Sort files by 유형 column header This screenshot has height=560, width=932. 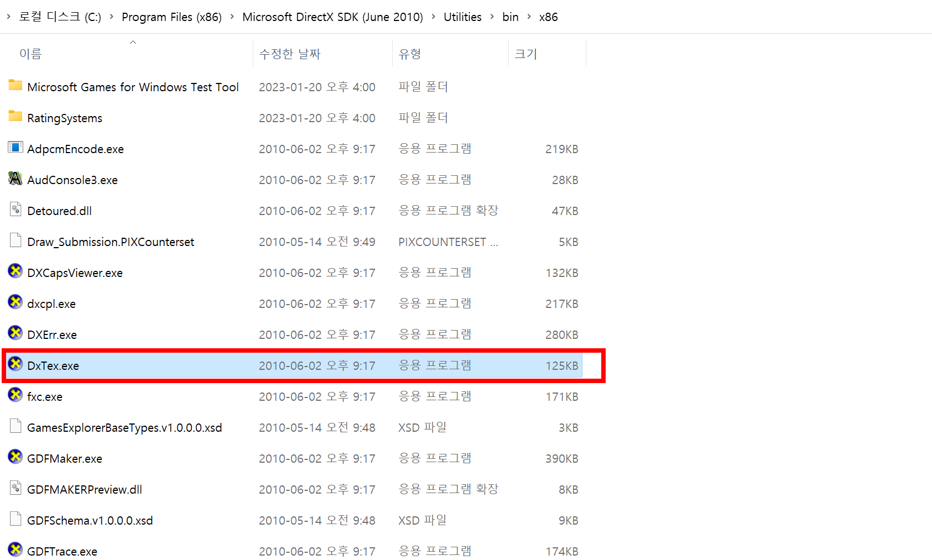[x=410, y=54]
